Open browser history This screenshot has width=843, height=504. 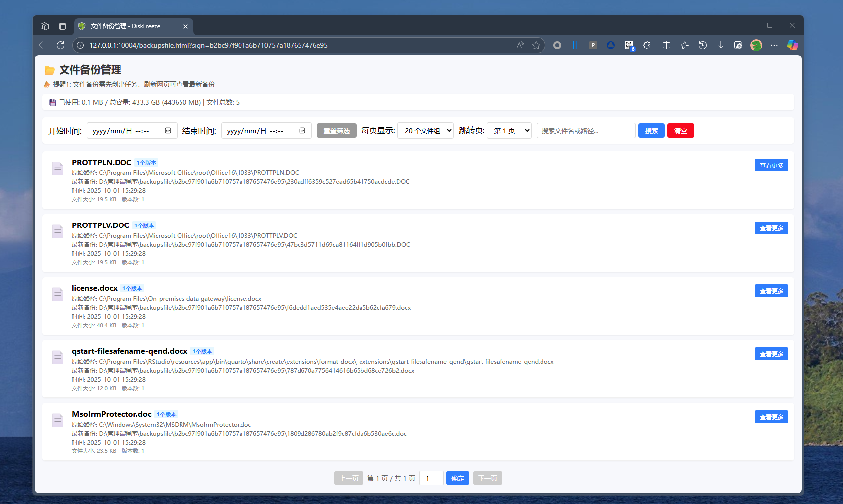703,45
